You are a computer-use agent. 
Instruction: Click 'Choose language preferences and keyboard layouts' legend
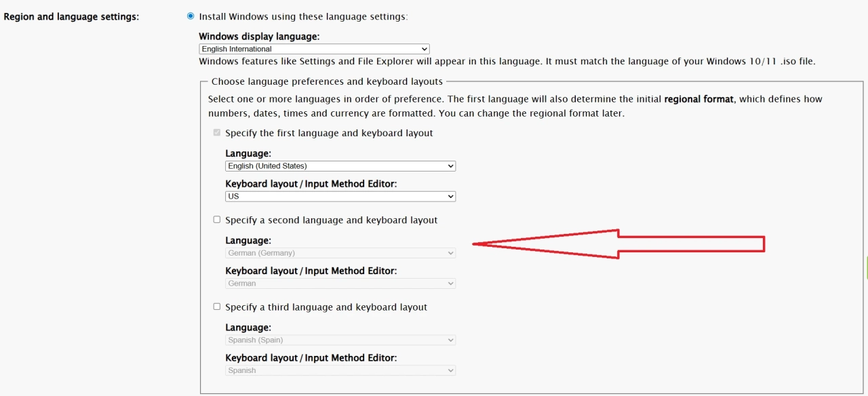[327, 81]
